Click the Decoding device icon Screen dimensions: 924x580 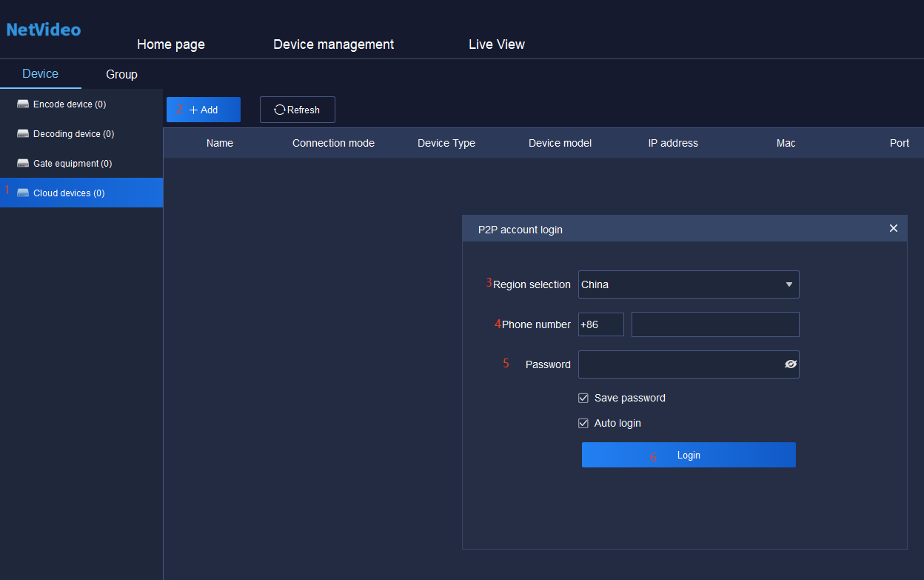(x=23, y=134)
